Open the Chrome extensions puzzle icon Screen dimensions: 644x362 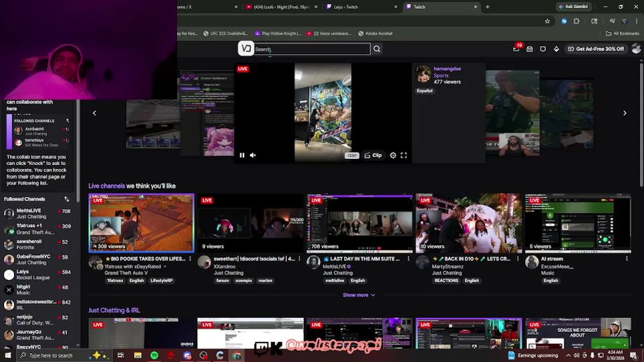coord(577,21)
